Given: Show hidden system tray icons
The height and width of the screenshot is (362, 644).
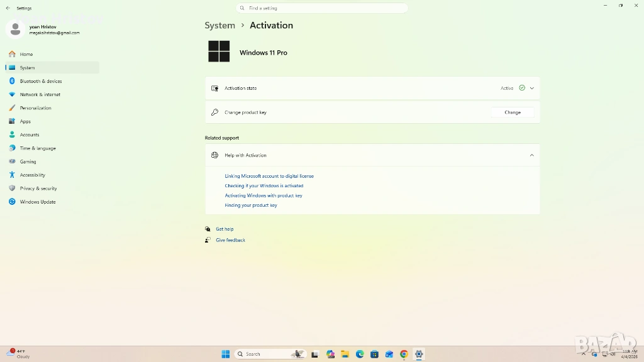Looking at the screenshot, I should click(x=584, y=354).
